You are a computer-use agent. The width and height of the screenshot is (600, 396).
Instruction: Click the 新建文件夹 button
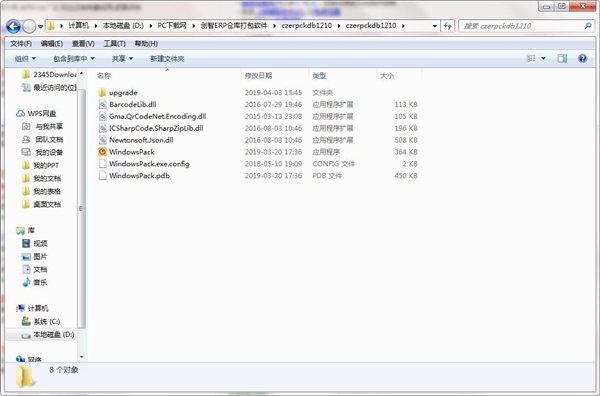tap(167, 59)
